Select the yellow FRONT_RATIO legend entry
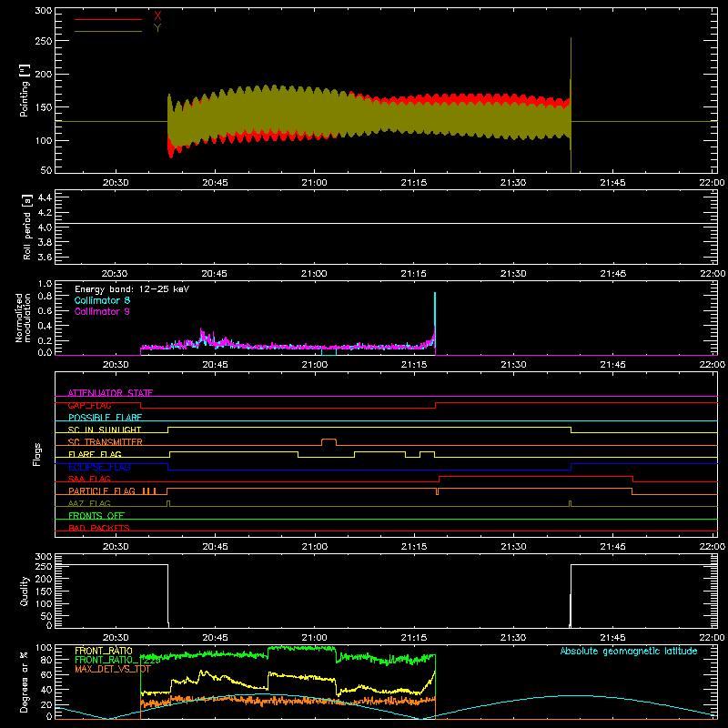 (x=104, y=651)
